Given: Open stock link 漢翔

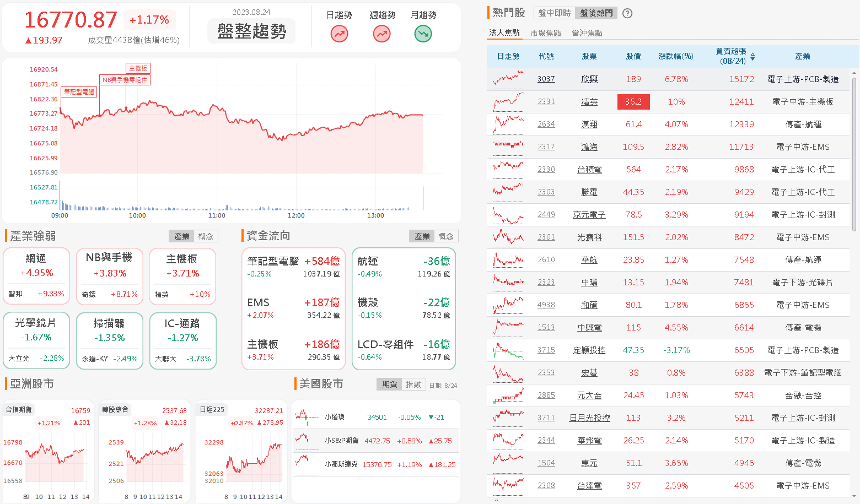Looking at the screenshot, I should coord(589,124).
